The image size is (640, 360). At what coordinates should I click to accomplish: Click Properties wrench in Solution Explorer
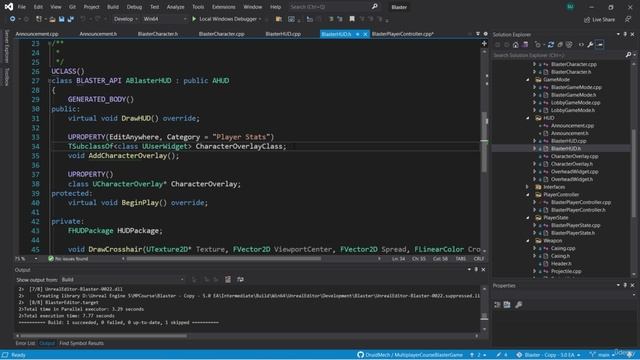coord(590,44)
